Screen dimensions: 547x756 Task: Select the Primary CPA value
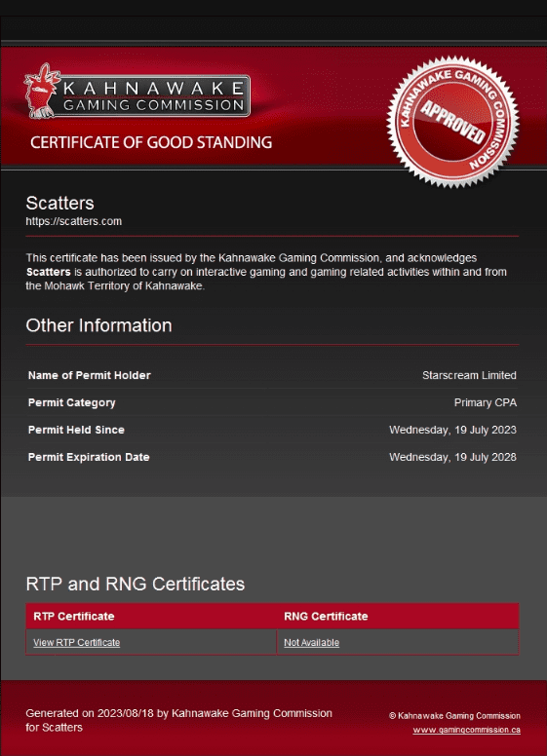pyautogui.click(x=486, y=402)
